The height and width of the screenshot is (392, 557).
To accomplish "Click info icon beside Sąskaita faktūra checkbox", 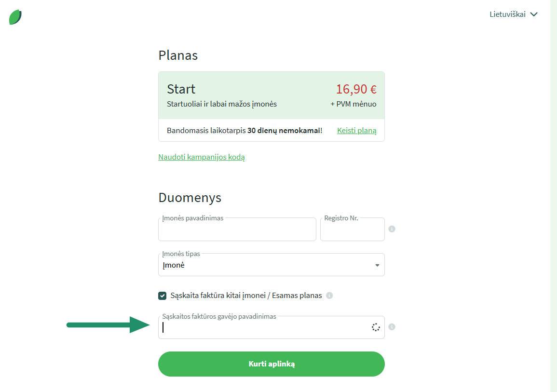I will (x=329, y=296).
